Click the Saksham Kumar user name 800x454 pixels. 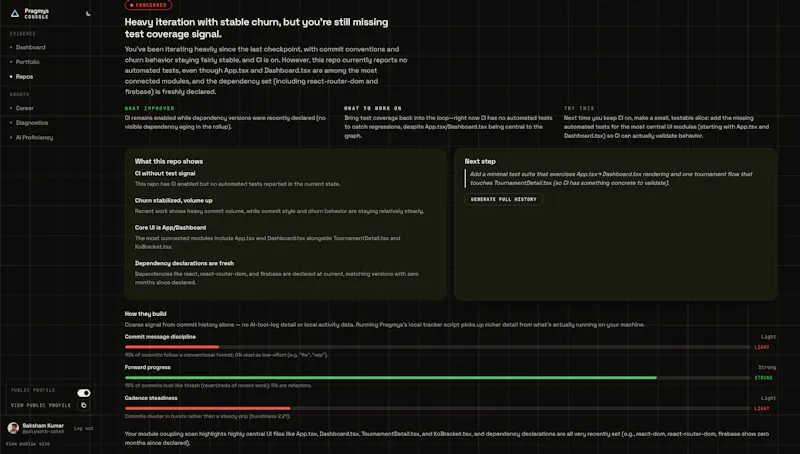43,425
